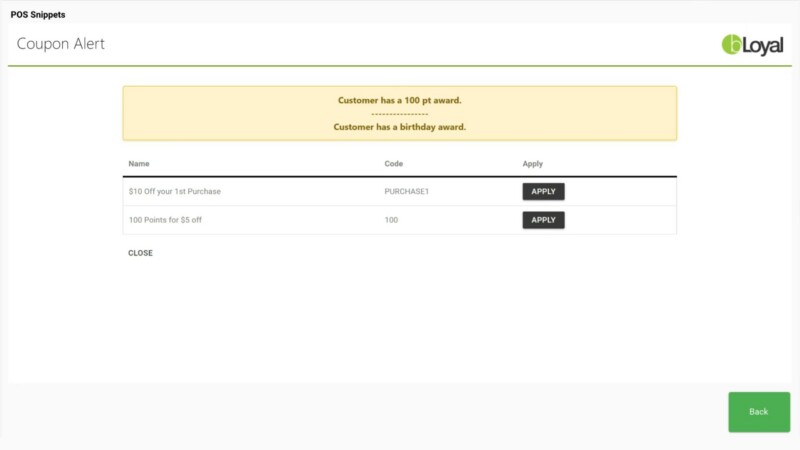Click the Code column header

tap(393, 164)
